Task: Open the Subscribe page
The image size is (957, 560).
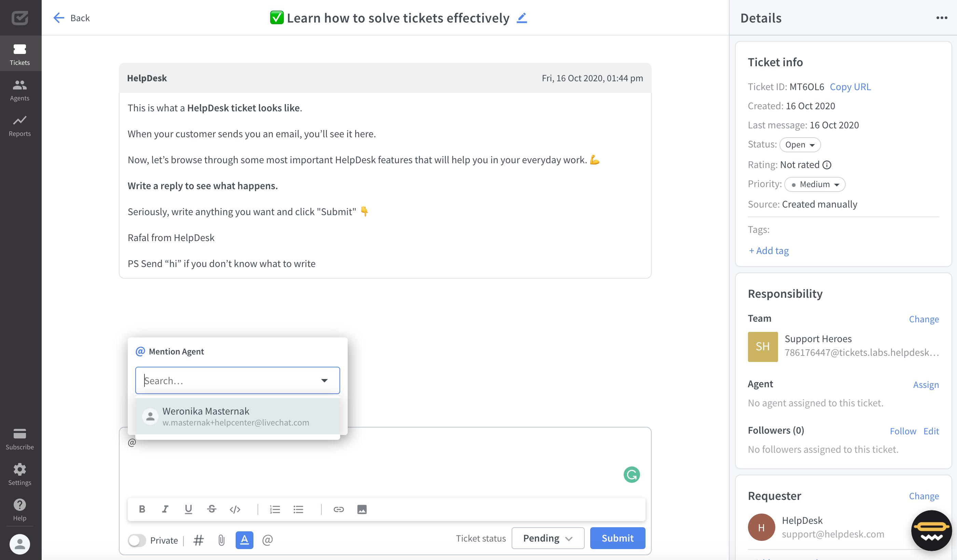Action: click(x=20, y=439)
